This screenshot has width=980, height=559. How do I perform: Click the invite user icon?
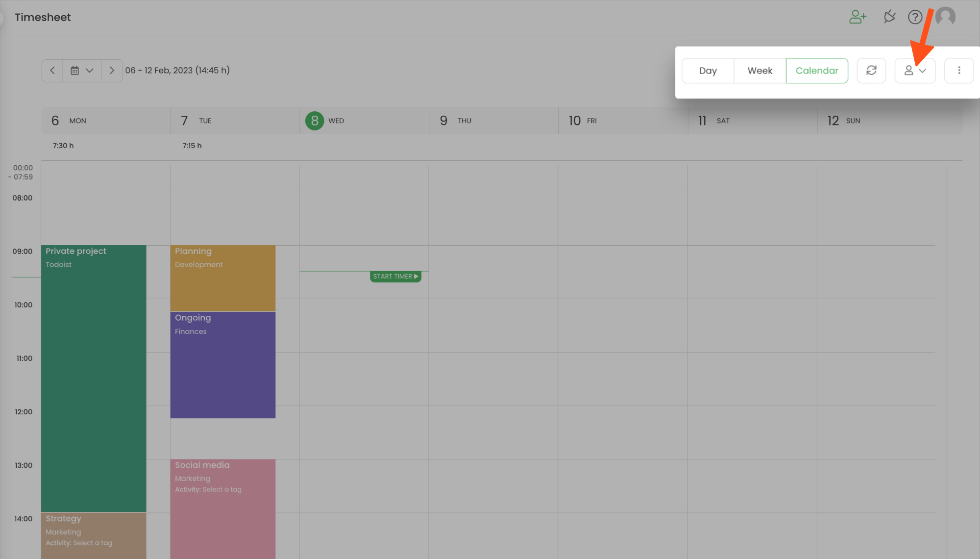coord(857,17)
